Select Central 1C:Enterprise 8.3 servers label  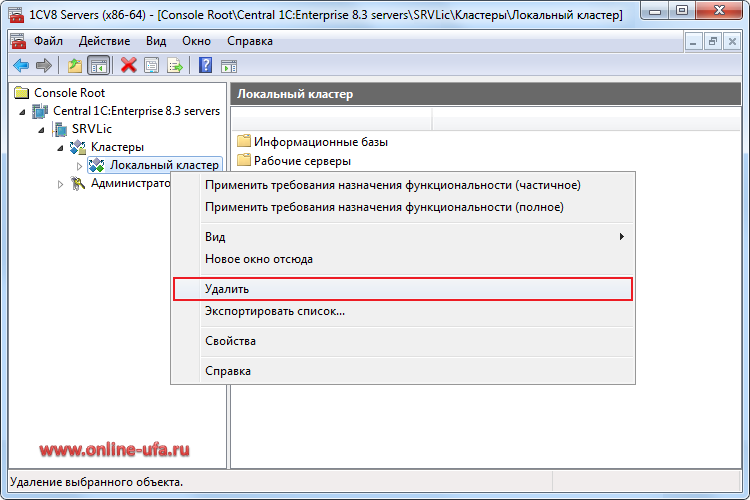(136, 111)
